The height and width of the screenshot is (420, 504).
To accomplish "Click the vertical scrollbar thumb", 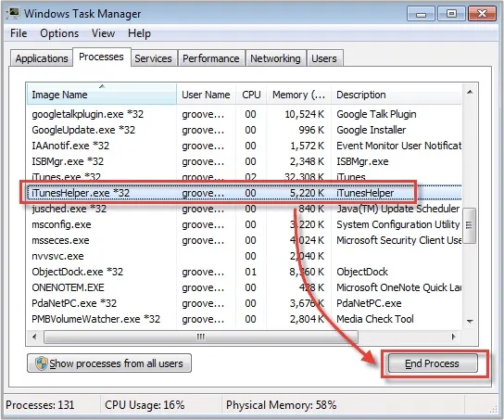I will pyautogui.click(x=470, y=225).
